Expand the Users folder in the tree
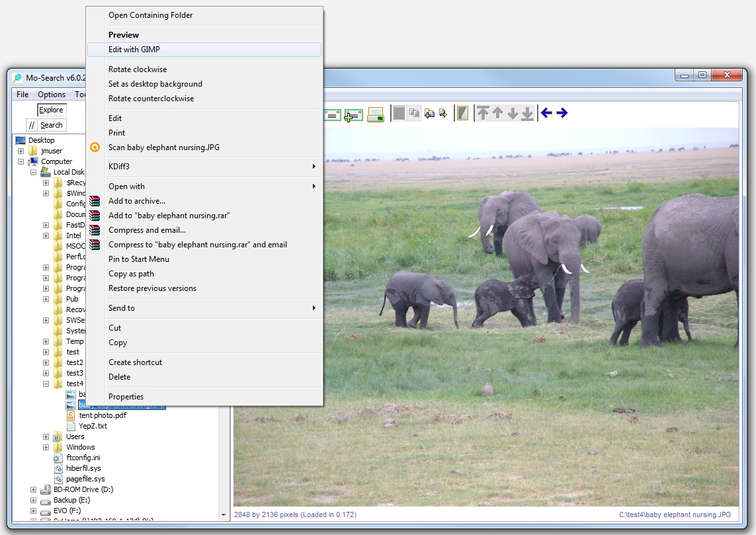The image size is (756, 535). coord(45,436)
